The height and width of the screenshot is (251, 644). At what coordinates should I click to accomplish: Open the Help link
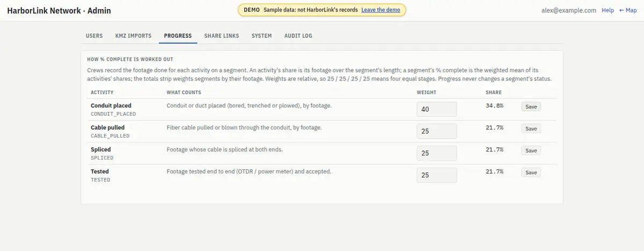[608, 10]
